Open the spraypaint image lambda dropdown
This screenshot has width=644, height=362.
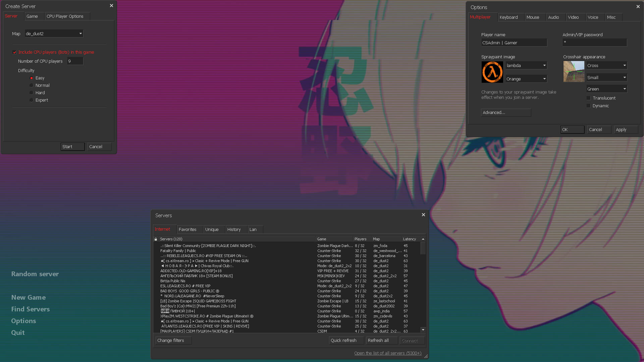(x=526, y=65)
